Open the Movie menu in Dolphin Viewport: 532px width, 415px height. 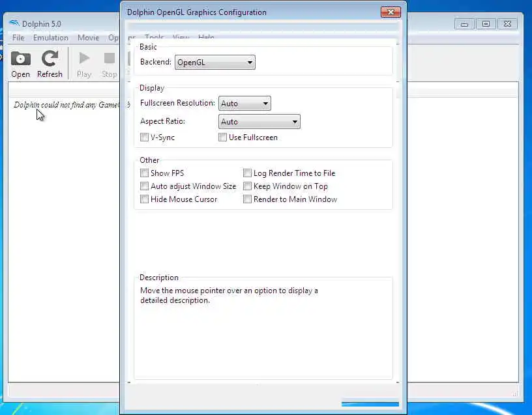88,38
